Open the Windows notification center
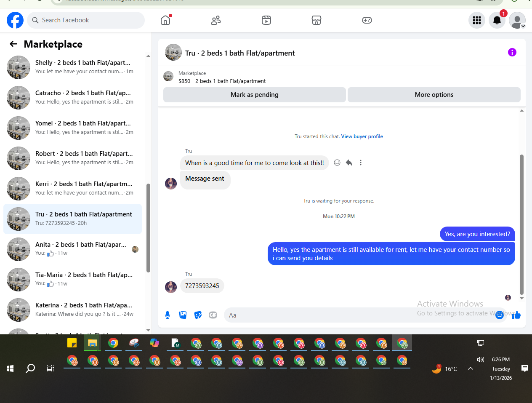 tap(525, 368)
